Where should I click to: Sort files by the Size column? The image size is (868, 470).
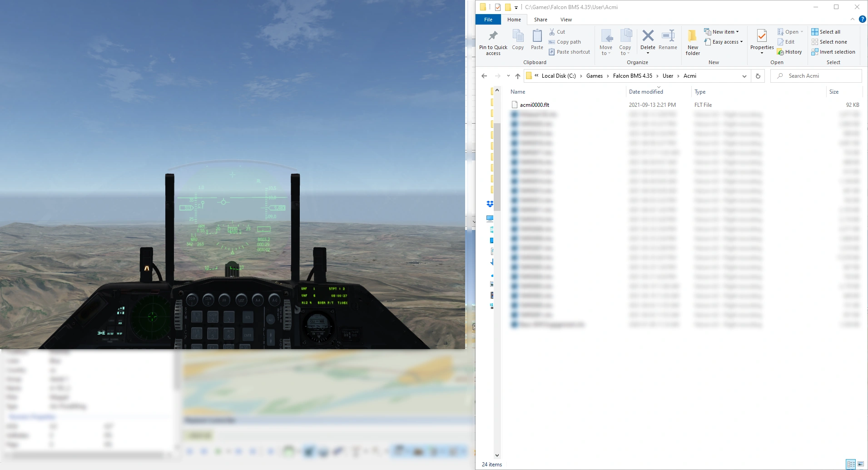[x=844, y=92]
